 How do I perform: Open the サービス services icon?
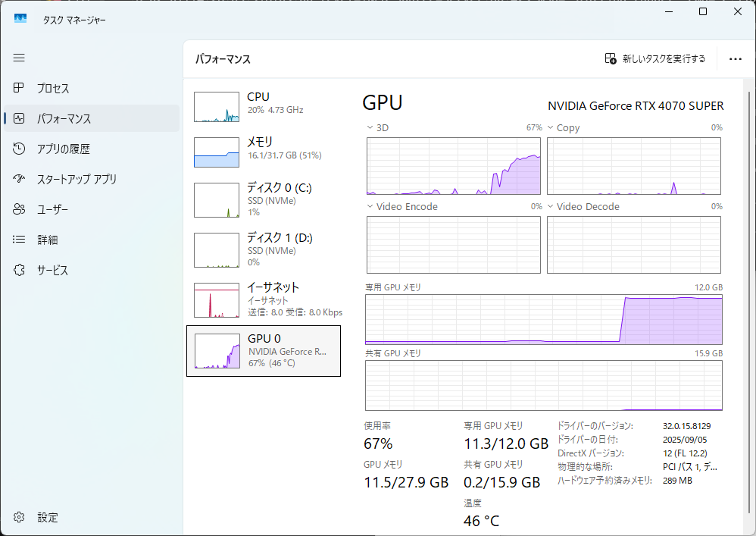[20, 270]
